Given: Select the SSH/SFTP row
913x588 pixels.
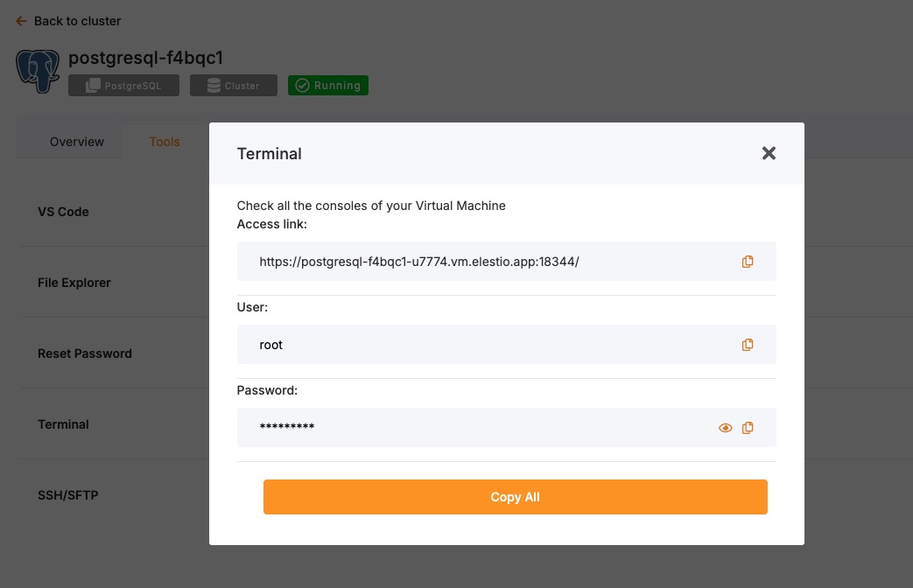Looking at the screenshot, I should (68, 495).
